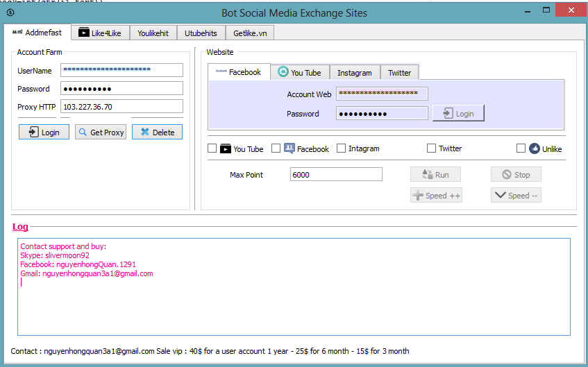Click the Account Farm Login button

point(44,132)
